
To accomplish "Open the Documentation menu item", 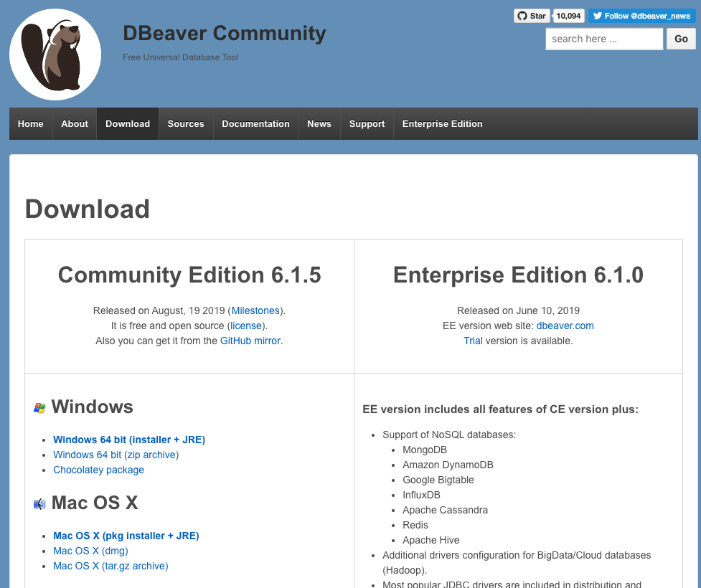I will [x=255, y=124].
